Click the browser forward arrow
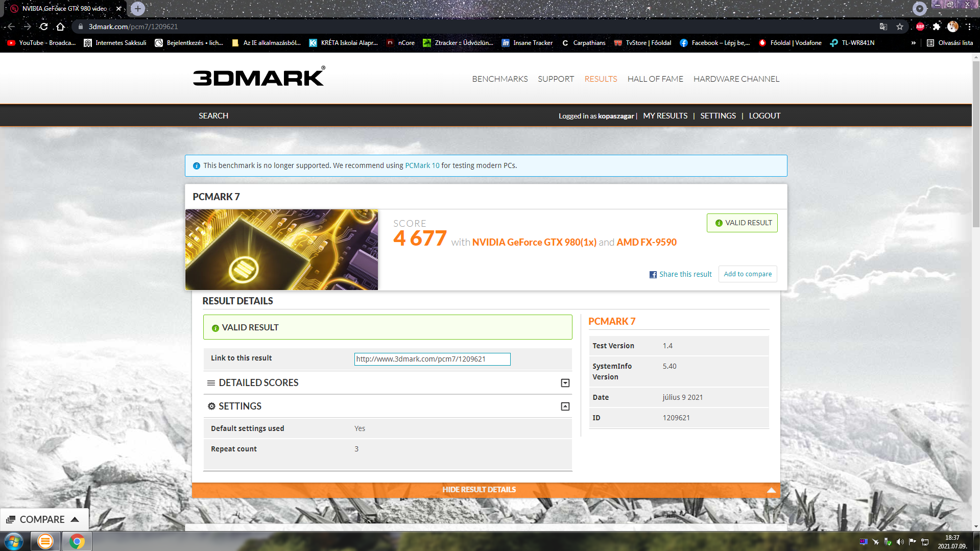The width and height of the screenshot is (980, 551). [28, 27]
